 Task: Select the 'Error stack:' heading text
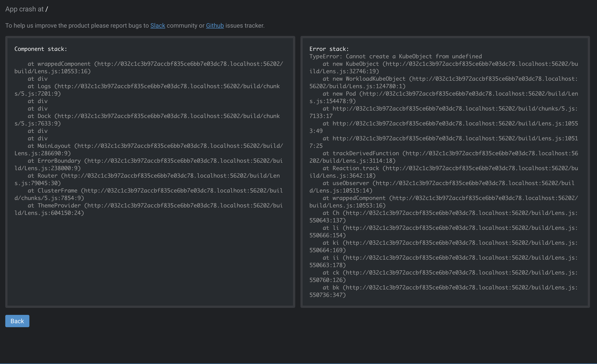(329, 49)
